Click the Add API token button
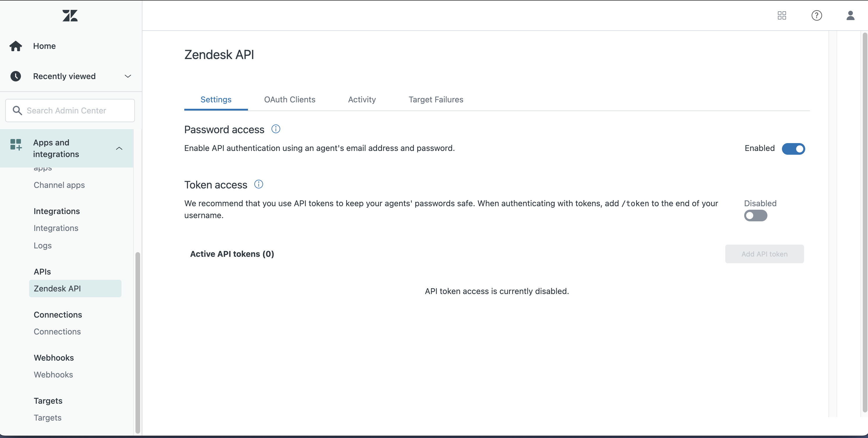This screenshot has height=438, width=868. point(764,254)
